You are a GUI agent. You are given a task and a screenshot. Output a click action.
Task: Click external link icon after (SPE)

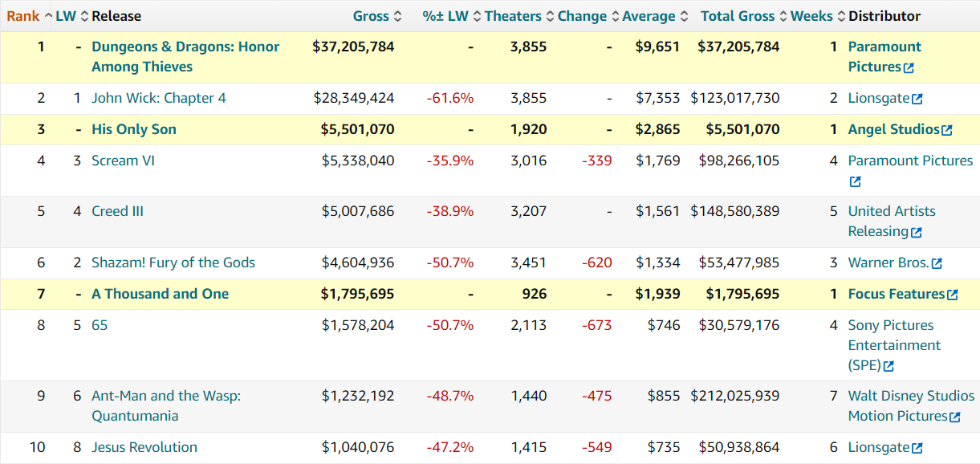coord(889,367)
